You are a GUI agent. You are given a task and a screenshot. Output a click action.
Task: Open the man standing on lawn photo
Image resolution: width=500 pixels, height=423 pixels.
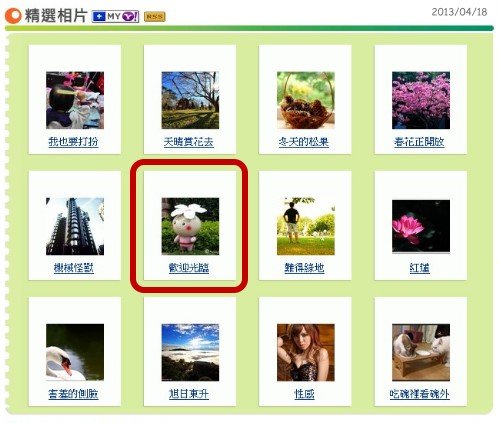pyautogui.click(x=306, y=226)
